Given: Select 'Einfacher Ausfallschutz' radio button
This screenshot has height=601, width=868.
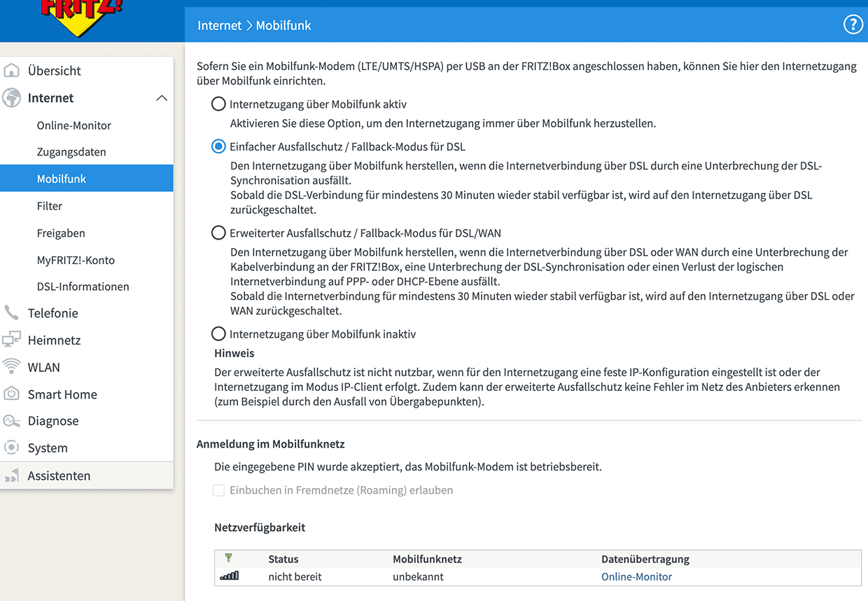Looking at the screenshot, I should coord(218,146).
